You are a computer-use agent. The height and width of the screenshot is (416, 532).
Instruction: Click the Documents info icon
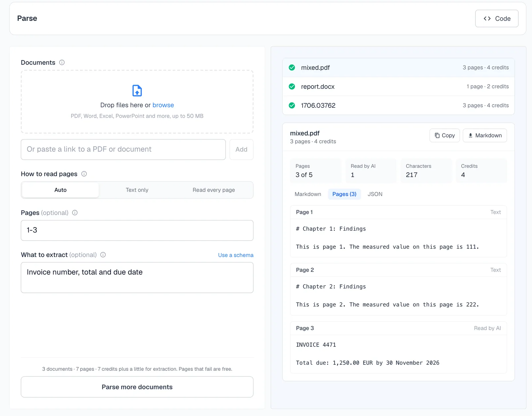(62, 63)
